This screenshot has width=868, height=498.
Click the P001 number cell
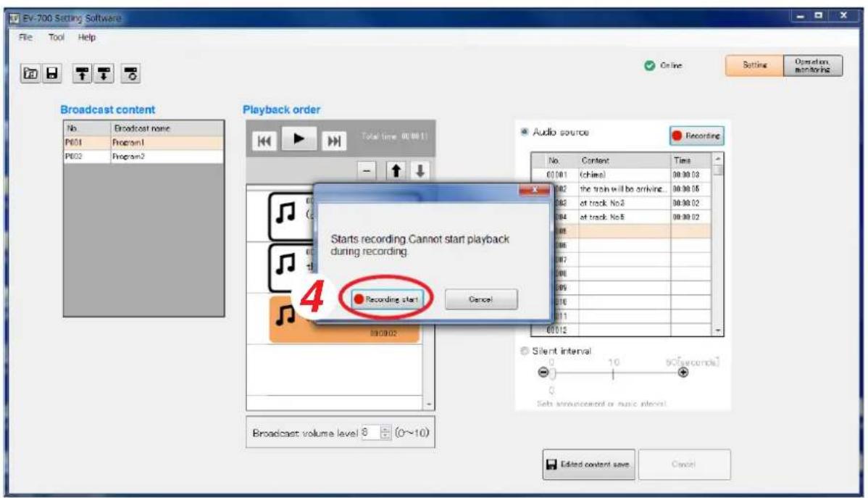click(x=87, y=142)
